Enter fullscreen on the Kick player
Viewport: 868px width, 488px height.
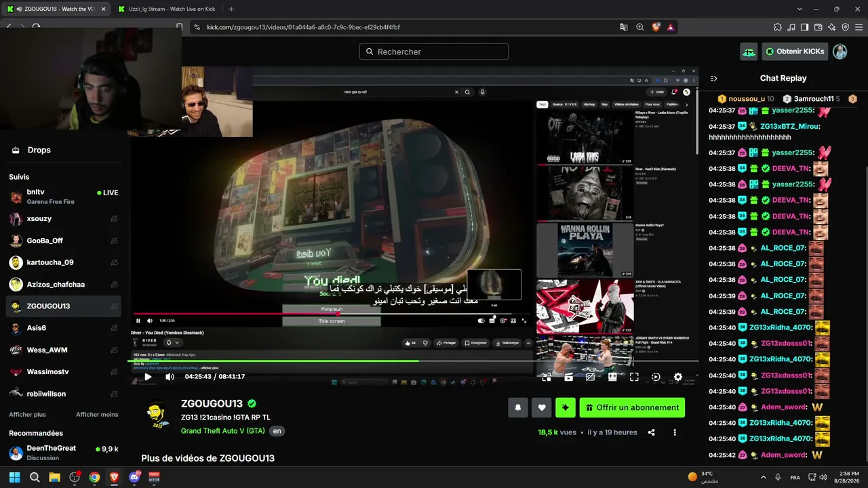(x=634, y=377)
